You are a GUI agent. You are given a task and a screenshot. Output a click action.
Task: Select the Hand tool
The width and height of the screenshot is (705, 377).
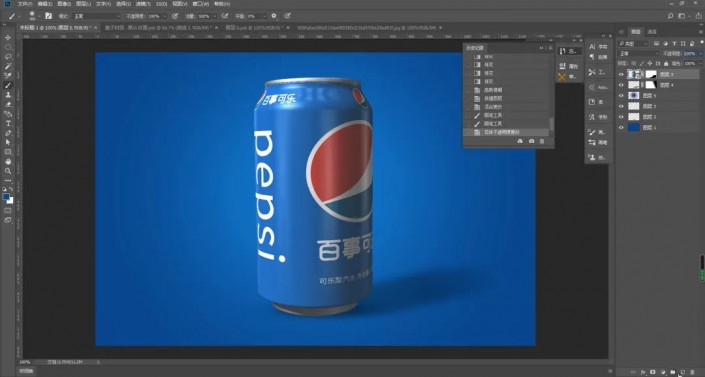8,162
